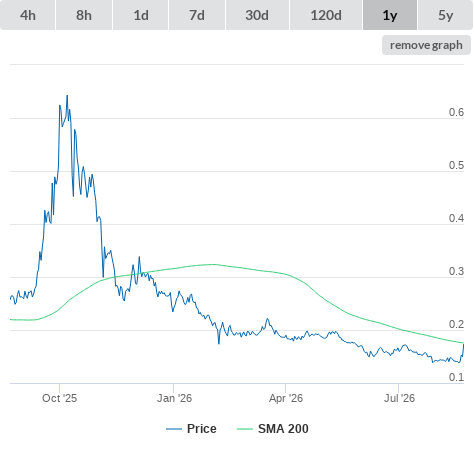Select the 4h time range tab

coord(28,15)
